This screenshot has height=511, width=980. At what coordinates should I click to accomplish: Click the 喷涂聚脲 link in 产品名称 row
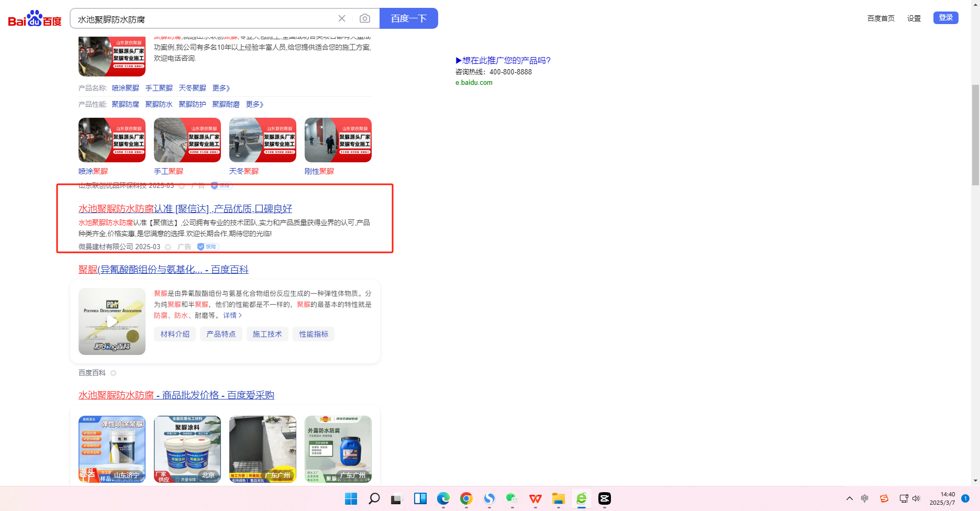[x=126, y=88]
